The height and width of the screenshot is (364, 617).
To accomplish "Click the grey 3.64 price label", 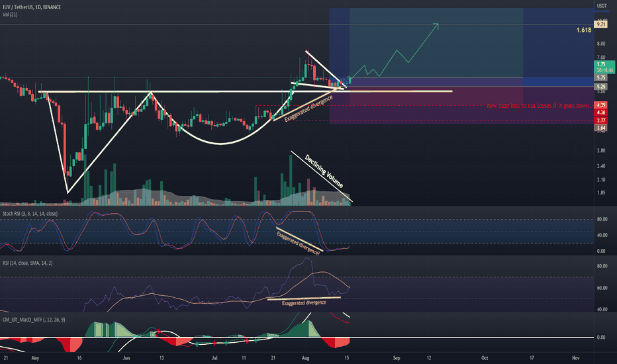I will [x=601, y=128].
